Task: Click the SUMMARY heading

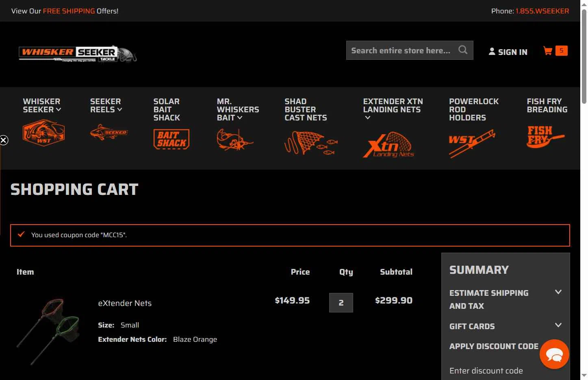Action: (x=479, y=270)
